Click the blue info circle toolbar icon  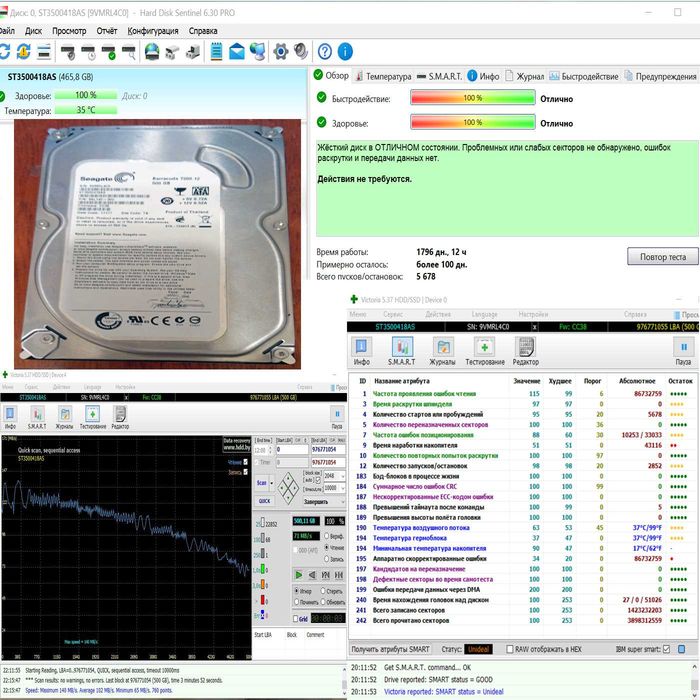345,52
